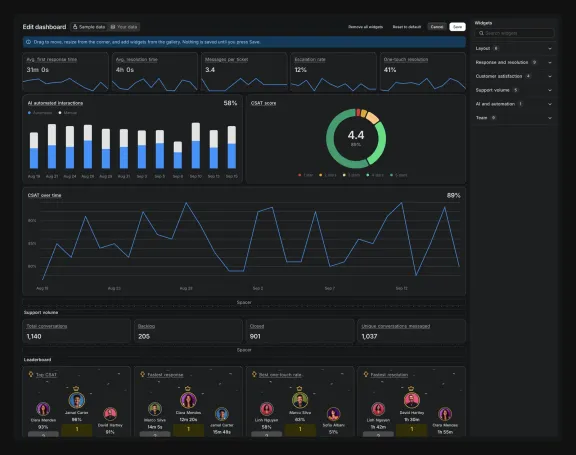The image size is (576, 455).
Task: Click the crown icon in Best one-touch rate card
Action: 299,389
